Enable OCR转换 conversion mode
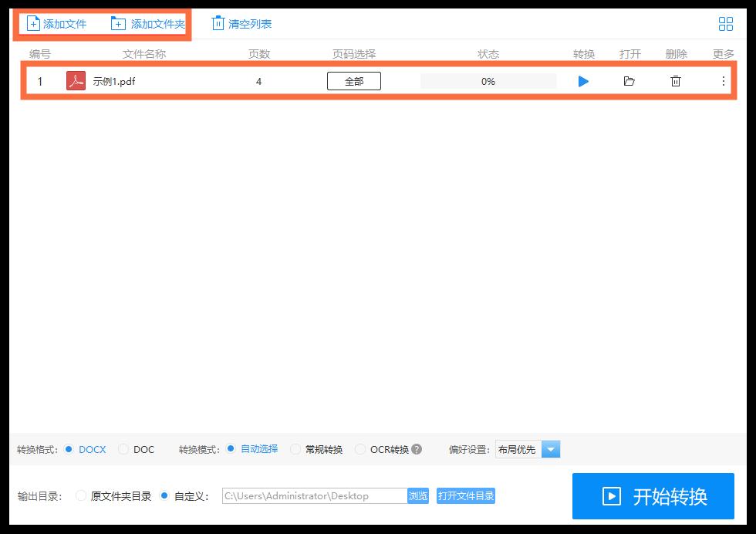Image resolution: width=756 pixels, height=534 pixels. coord(360,449)
